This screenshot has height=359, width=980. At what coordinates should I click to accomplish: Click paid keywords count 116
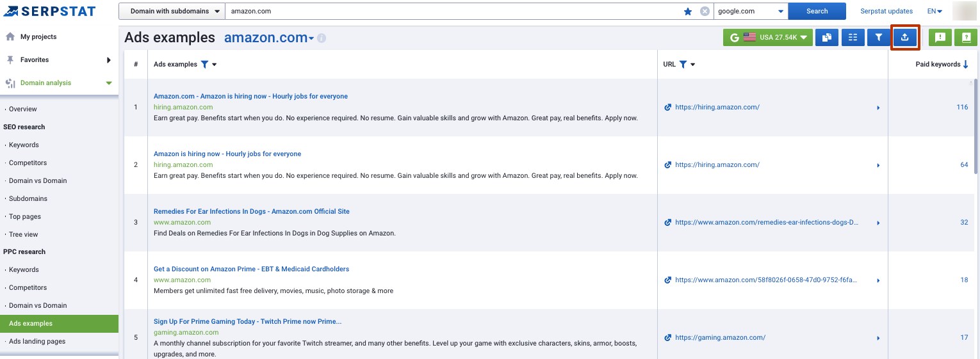962,108
